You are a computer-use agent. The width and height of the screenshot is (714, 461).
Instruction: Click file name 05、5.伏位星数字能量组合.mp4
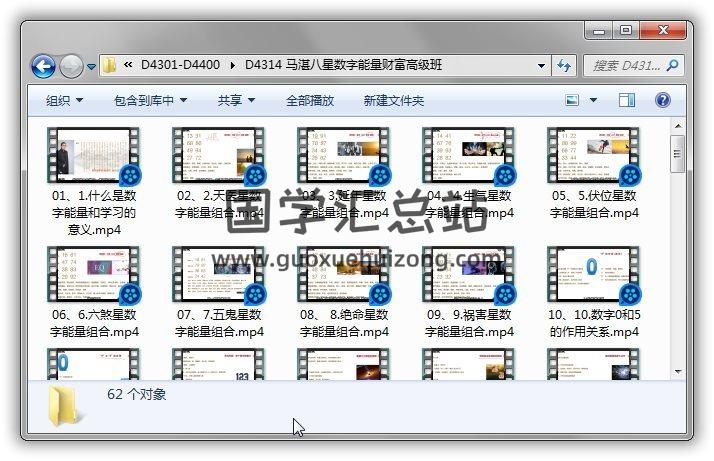coord(594,204)
